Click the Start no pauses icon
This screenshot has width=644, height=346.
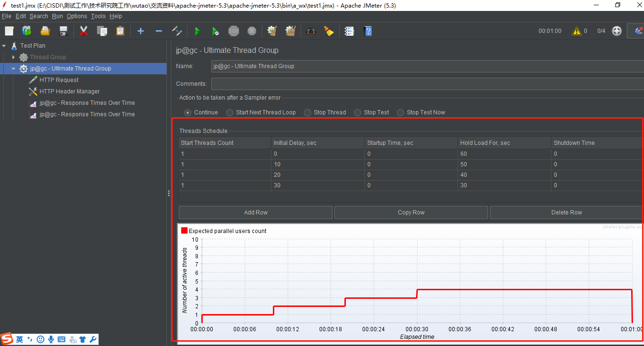(x=215, y=31)
